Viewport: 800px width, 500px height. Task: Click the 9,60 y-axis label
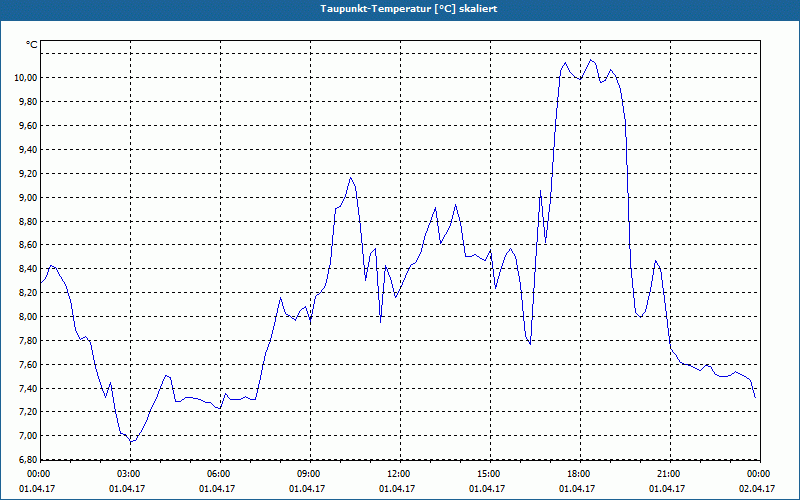tap(28, 126)
